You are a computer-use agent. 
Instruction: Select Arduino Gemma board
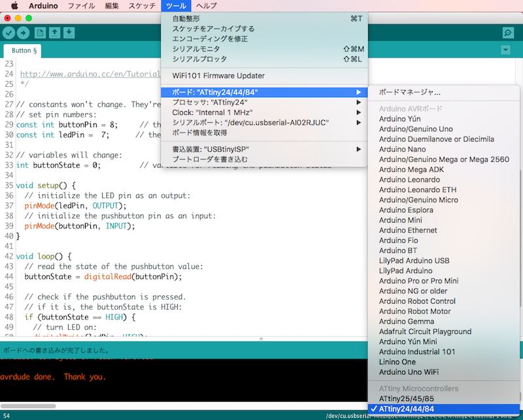[x=444, y=321]
